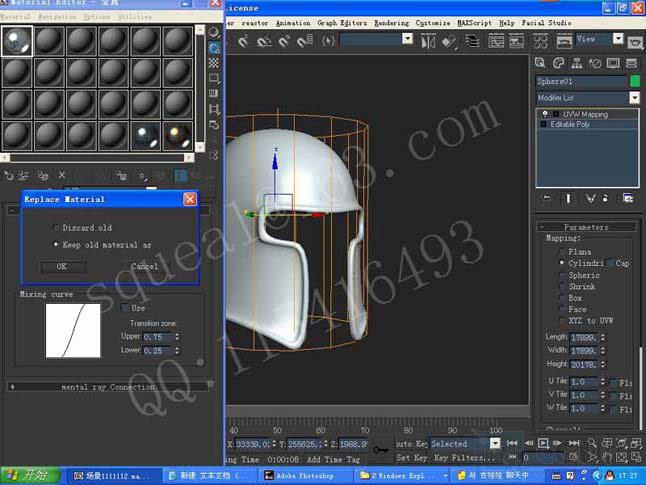Open the Modifier List dropdown
The height and width of the screenshot is (485, 646).
(x=634, y=98)
